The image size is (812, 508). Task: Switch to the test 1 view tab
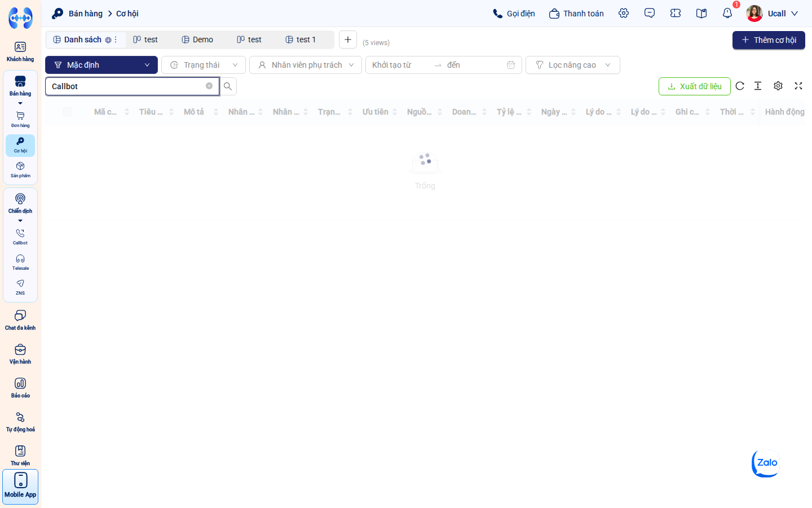(x=301, y=40)
